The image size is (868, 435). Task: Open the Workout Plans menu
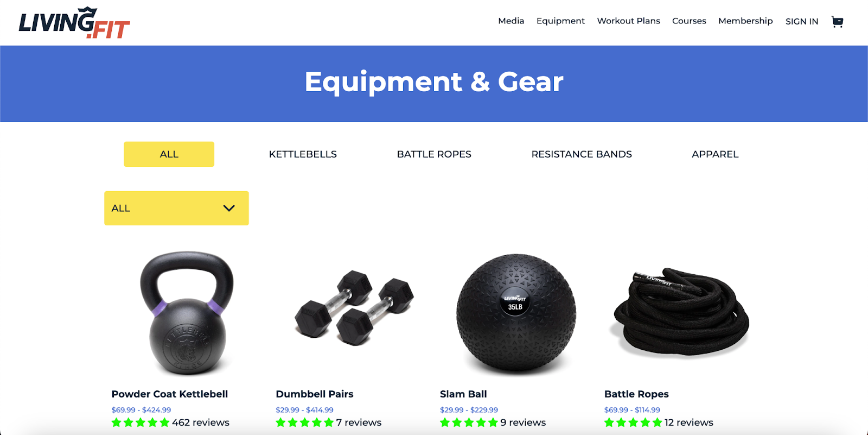(628, 21)
